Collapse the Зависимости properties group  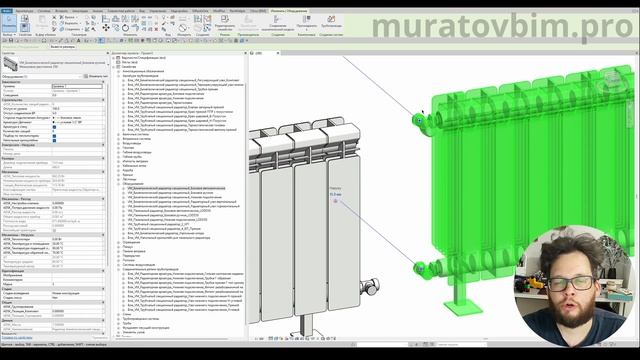(x=103, y=82)
